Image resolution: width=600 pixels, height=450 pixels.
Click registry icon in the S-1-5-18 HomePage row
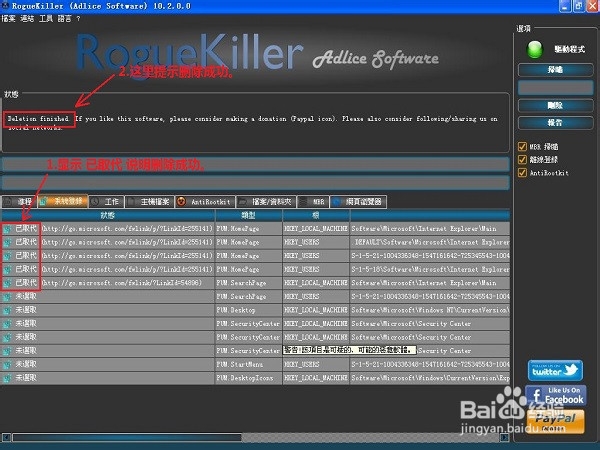pyautogui.click(x=7, y=269)
